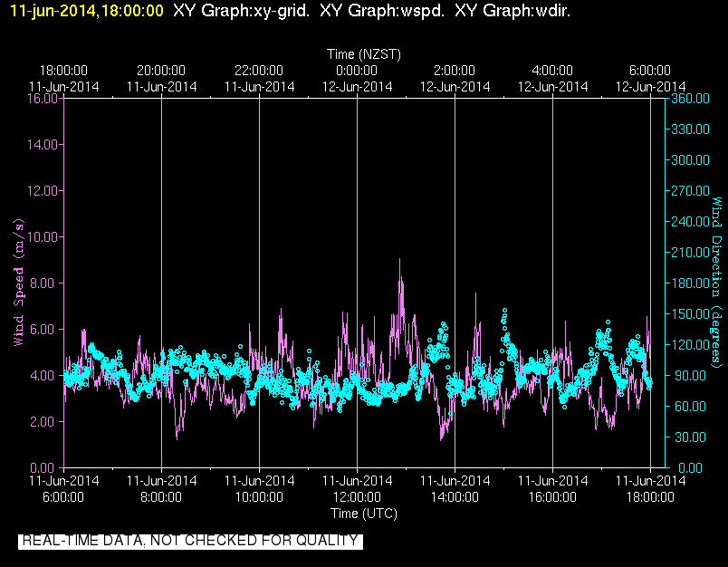This screenshot has width=728, height=567.
Task: Click the highest cyan wind direction point
Action: pos(504,310)
